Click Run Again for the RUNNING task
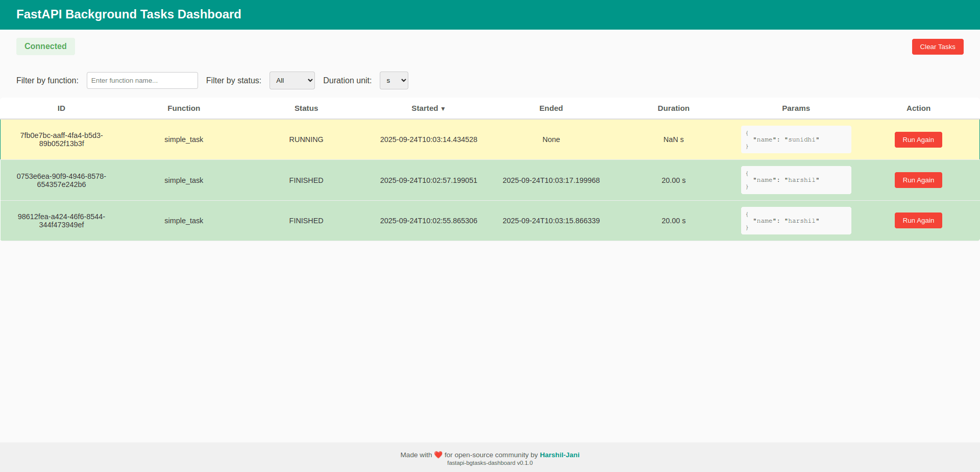This screenshot has width=980, height=472. click(x=918, y=139)
